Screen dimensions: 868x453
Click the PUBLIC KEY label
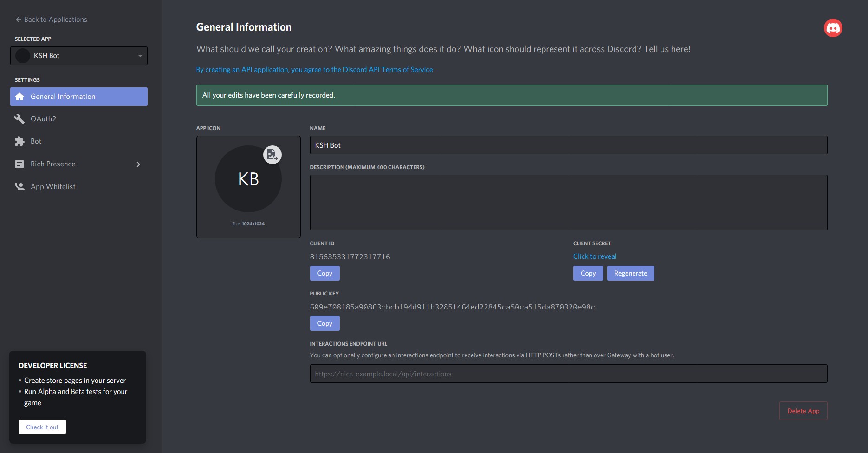[x=324, y=294]
